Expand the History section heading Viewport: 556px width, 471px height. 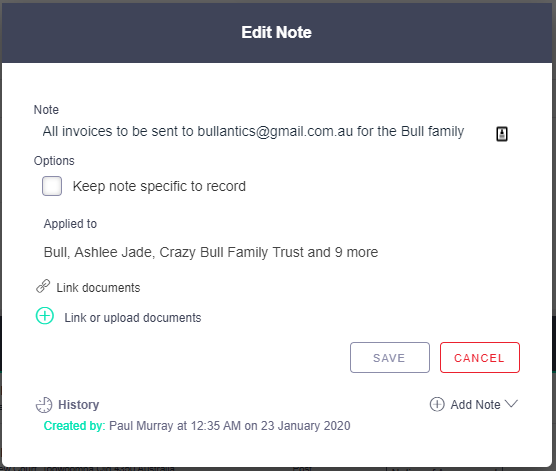(79, 405)
